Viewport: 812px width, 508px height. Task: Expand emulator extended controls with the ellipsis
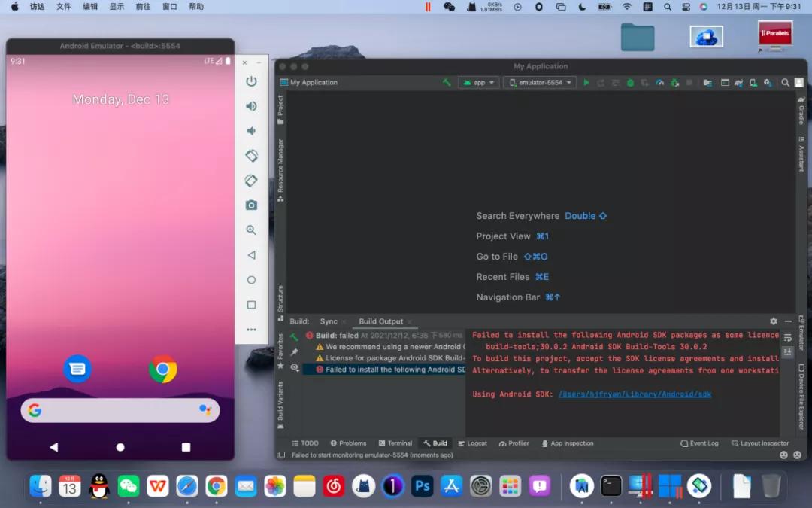pos(251,329)
